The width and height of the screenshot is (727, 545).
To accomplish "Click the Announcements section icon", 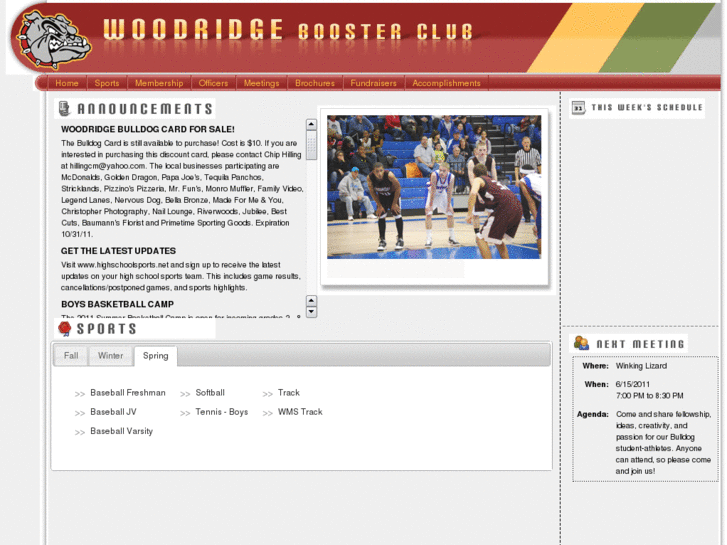I will coord(64,109).
